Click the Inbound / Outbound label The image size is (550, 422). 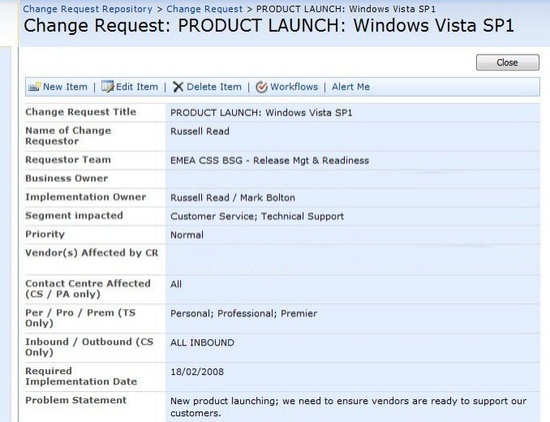coord(89,347)
